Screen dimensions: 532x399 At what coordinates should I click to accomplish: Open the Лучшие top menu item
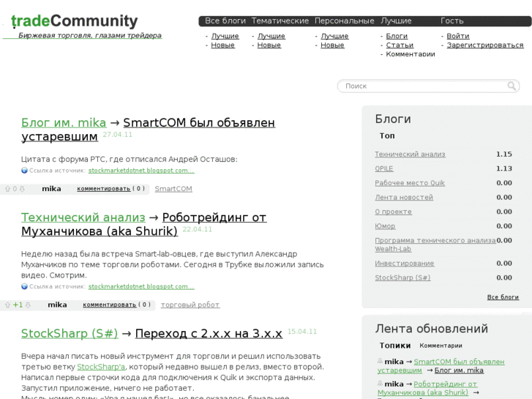click(396, 20)
